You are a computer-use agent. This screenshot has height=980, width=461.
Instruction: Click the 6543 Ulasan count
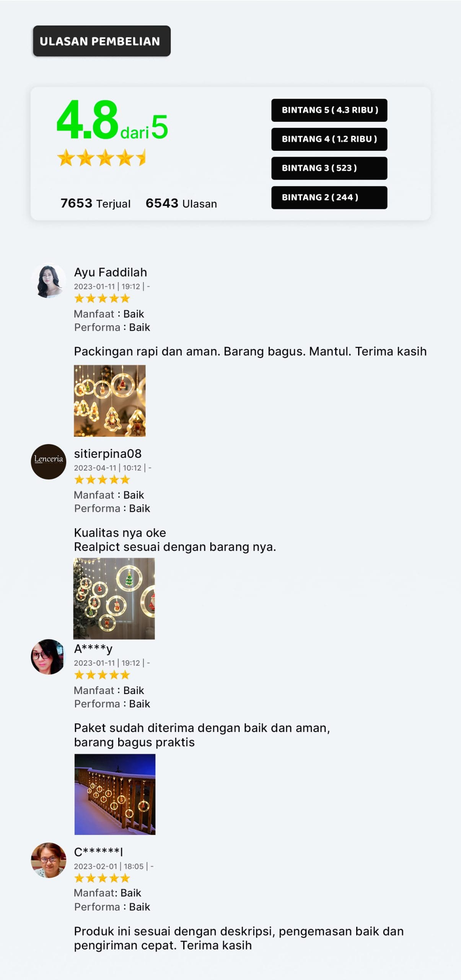click(x=181, y=203)
